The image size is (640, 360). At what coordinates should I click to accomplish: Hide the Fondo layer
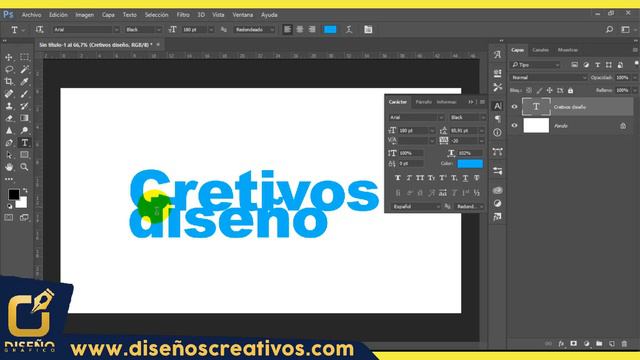click(x=514, y=126)
